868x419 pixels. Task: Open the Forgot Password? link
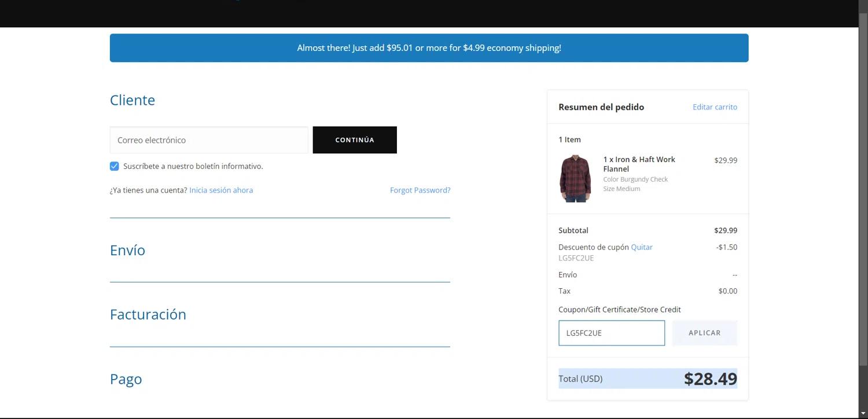tap(420, 190)
